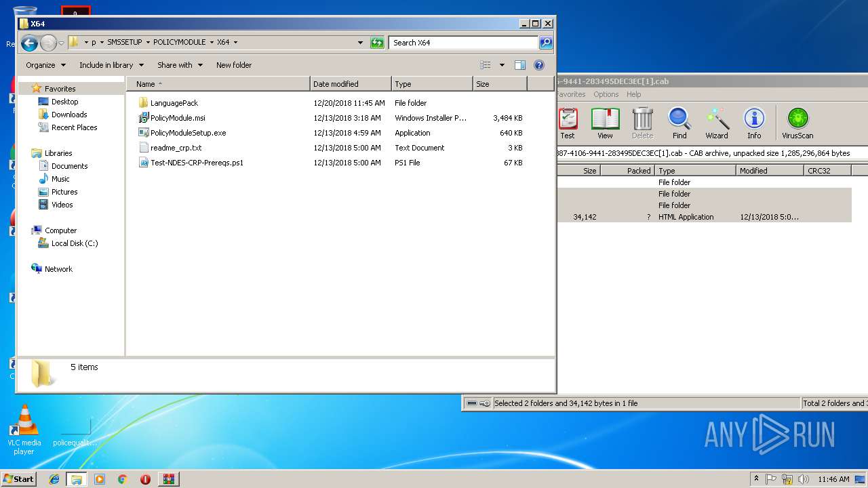Sort files by the Size column
The image size is (868, 488).
pyautogui.click(x=500, y=84)
